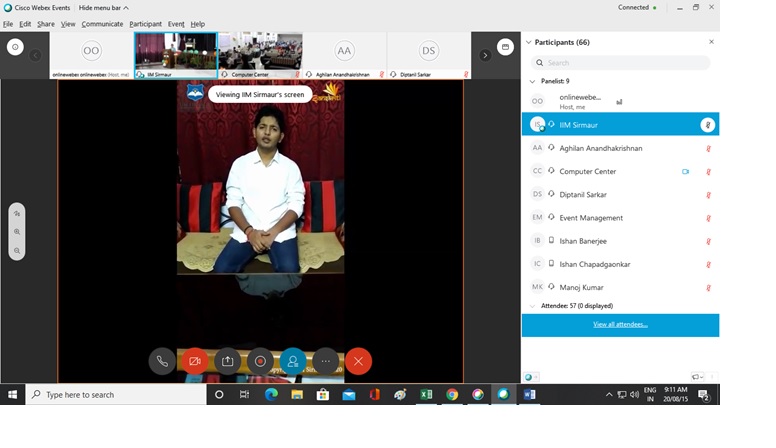
Task: Unmute Manoj Kumar in participant list
Action: (708, 288)
